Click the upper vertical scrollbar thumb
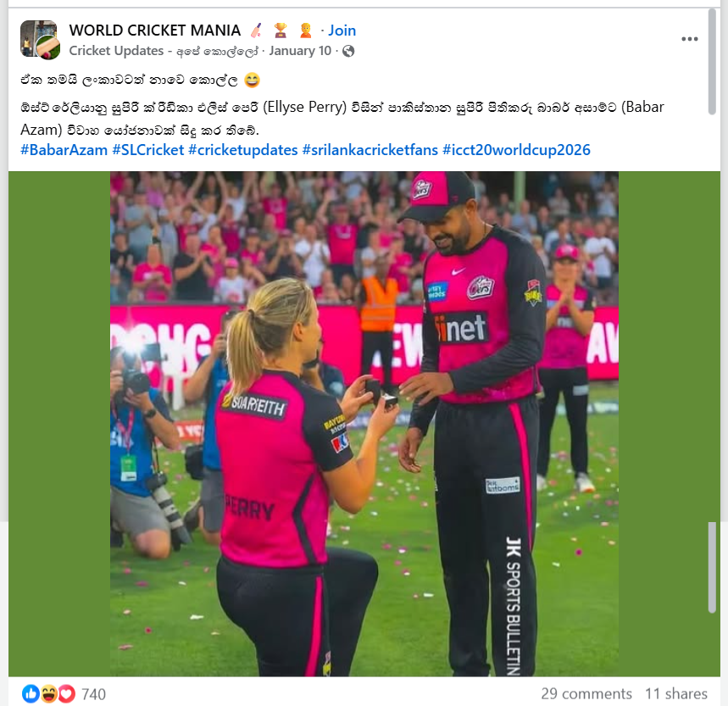 point(712,61)
